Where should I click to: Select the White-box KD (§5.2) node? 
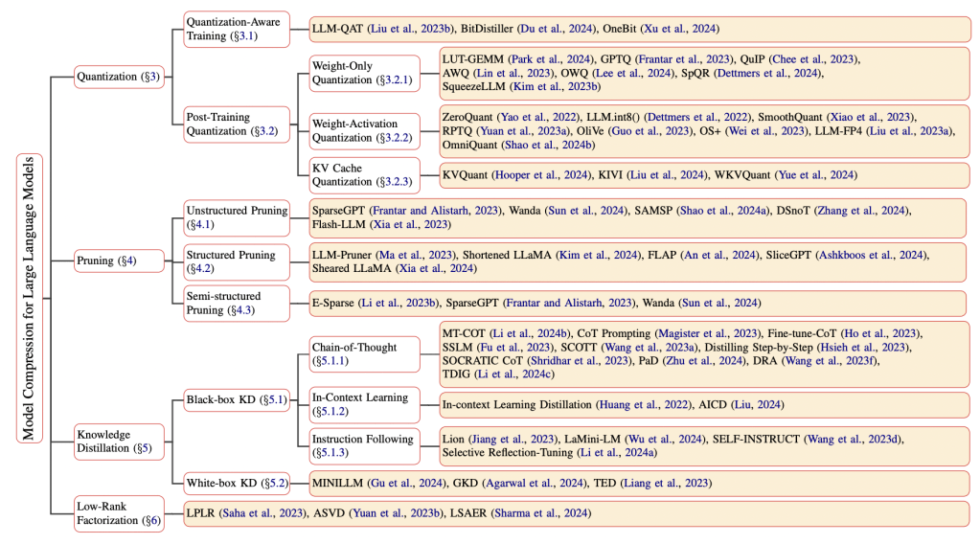236,482
